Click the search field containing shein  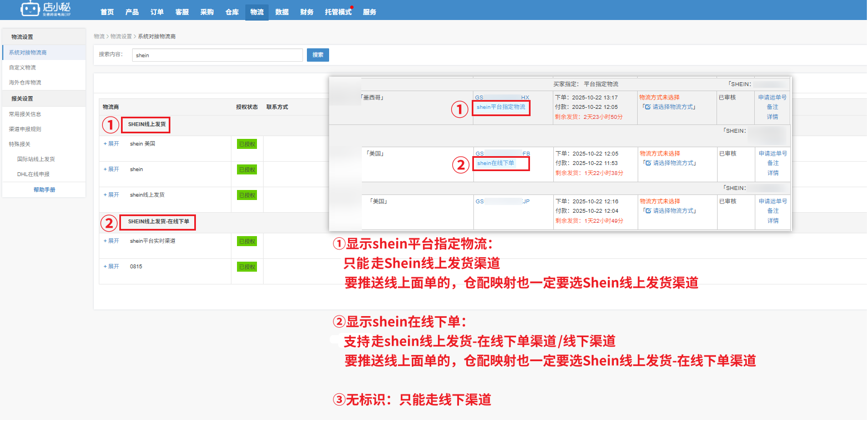[217, 55]
